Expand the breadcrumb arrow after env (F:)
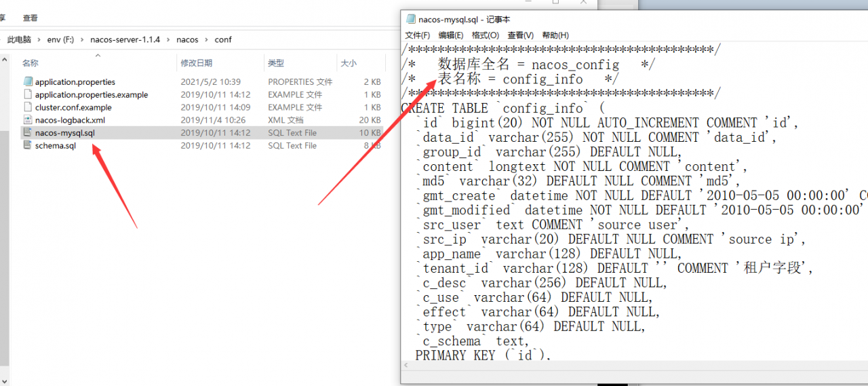Viewport: 868px width, 386px height. 82,40
